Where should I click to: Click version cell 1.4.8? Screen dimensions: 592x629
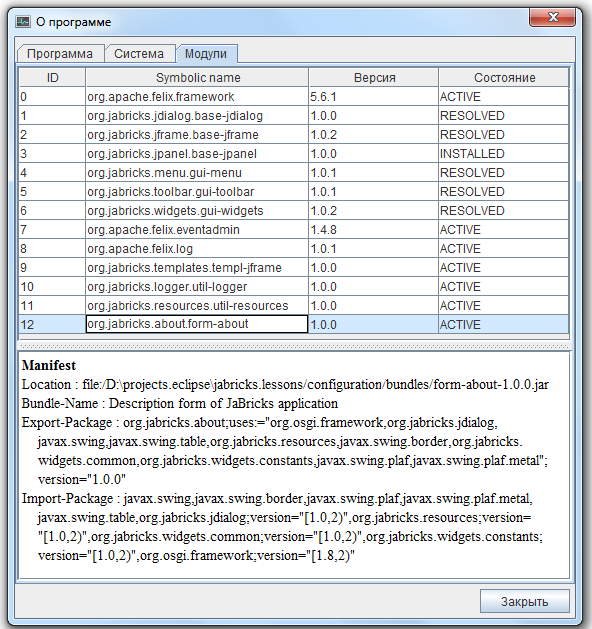(x=373, y=229)
